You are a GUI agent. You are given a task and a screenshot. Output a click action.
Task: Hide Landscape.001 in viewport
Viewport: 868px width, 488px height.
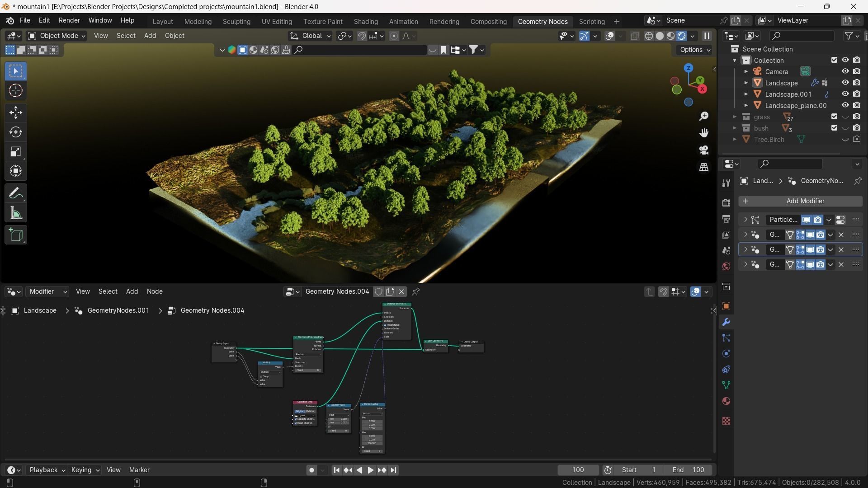point(845,94)
